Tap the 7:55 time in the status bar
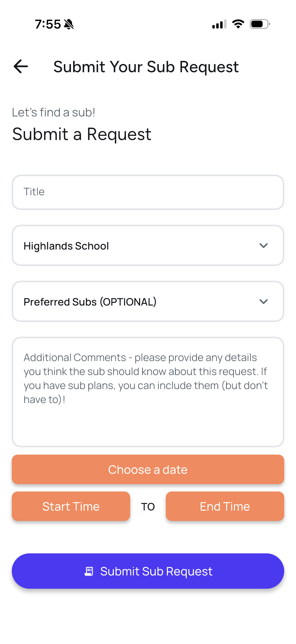This screenshot has width=296, height=644. [48, 24]
